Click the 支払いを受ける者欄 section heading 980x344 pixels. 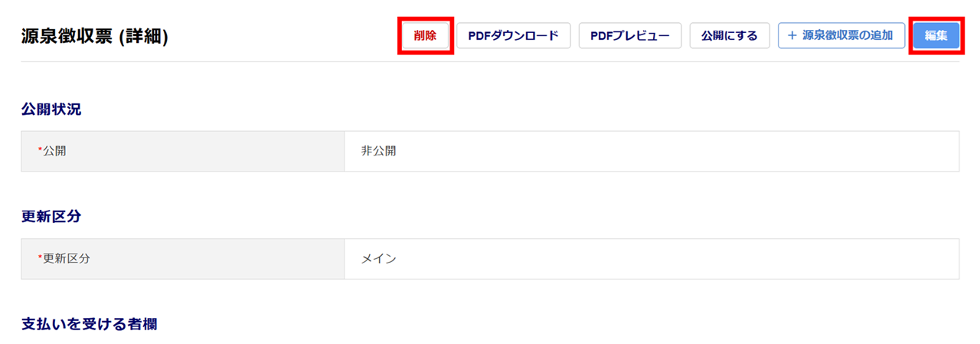[90, 324]
